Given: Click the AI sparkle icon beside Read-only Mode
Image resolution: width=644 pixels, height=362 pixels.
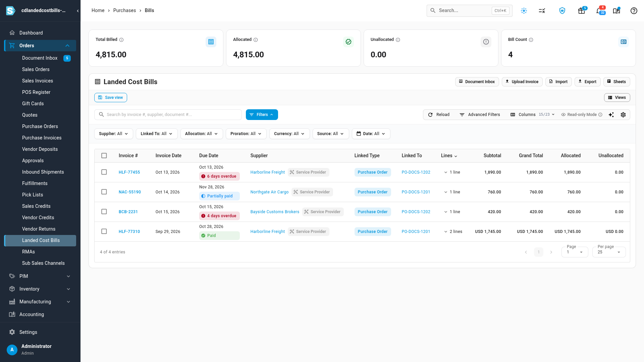Looking at the screenshot, I should click(611, 115).
